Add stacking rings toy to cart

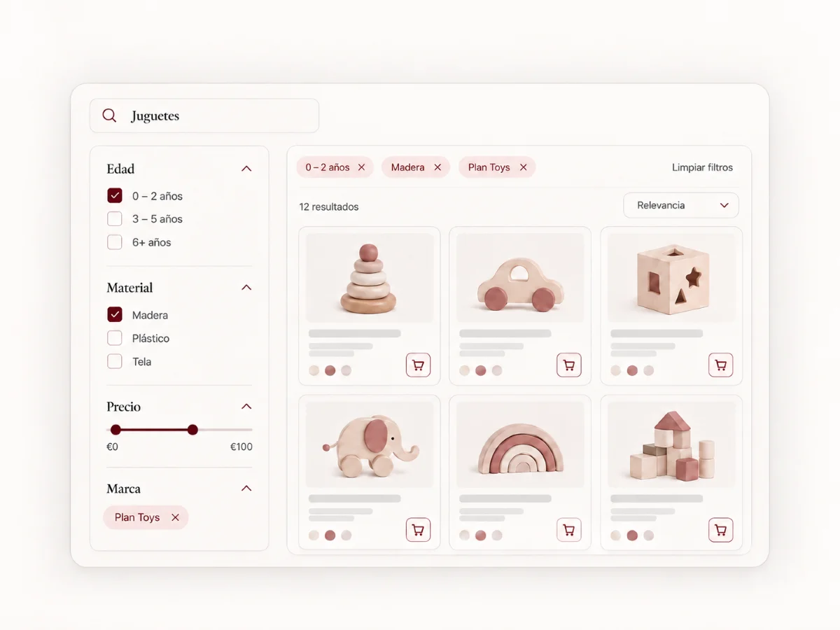pyautogui.click(x=418, y=365)
